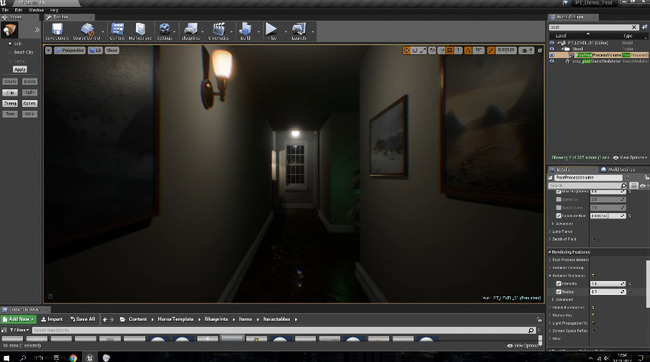Go back in Content Browser history

(105, 319)
